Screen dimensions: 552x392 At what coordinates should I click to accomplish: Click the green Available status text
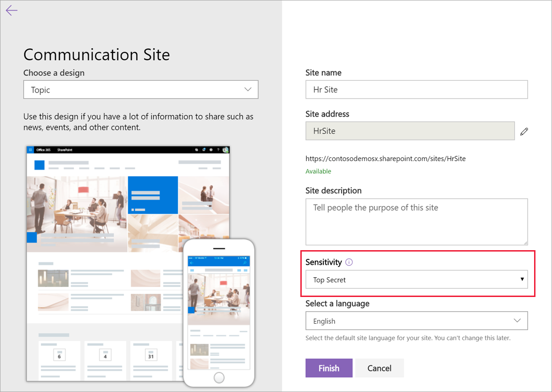click(x=318, y=171)
